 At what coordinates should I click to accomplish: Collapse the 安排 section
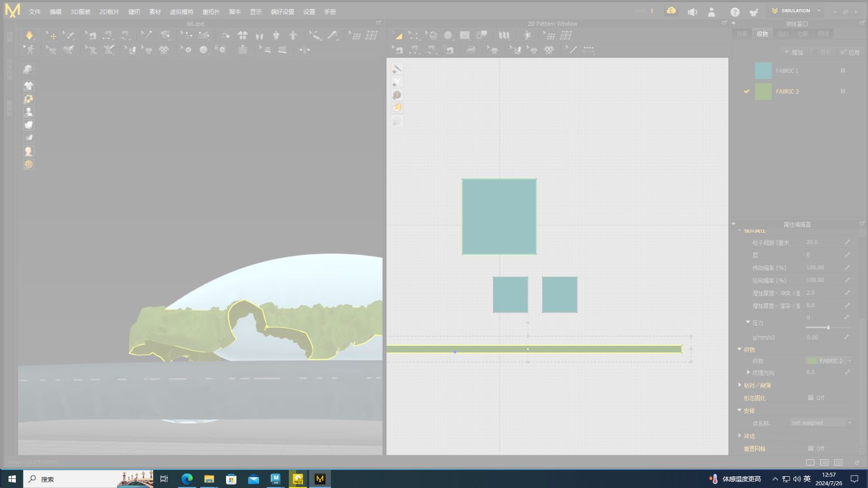[739, 411]
